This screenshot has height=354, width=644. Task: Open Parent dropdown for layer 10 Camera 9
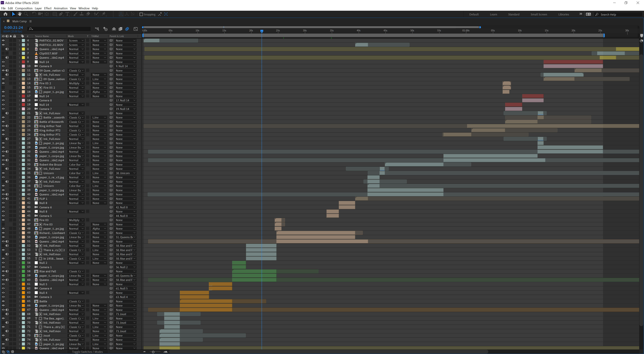click(125, 66)
